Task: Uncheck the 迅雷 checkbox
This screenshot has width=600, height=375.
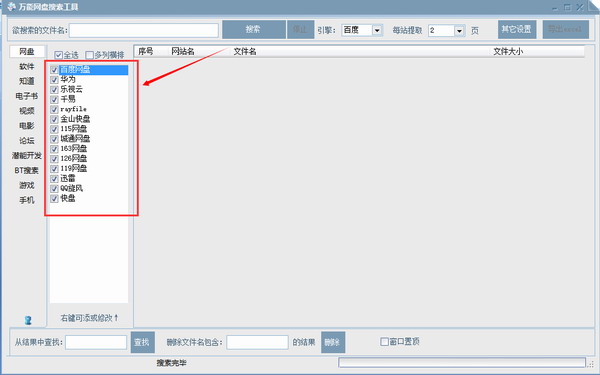Action: 54,179
